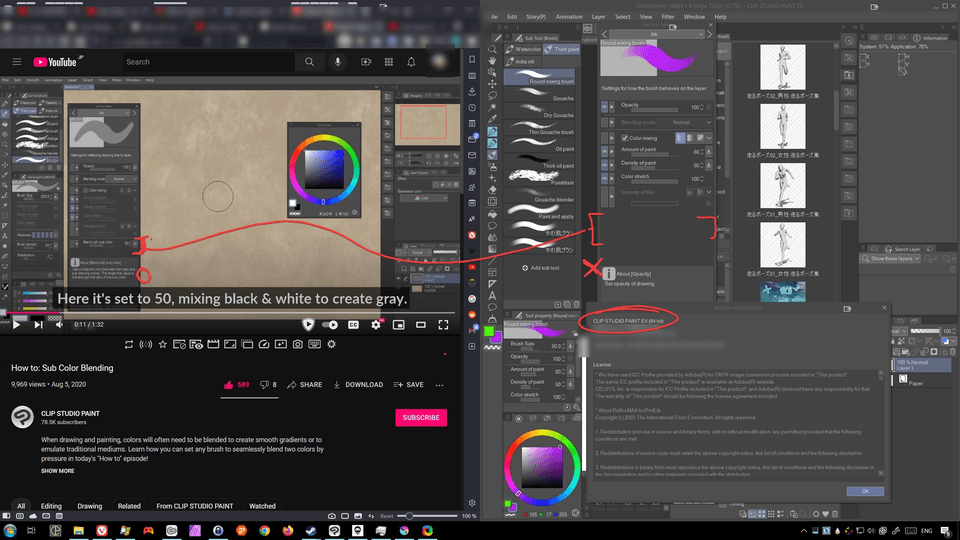960x540 pixels.
Task: Select the Gradient tool
Action: [492, 249]
